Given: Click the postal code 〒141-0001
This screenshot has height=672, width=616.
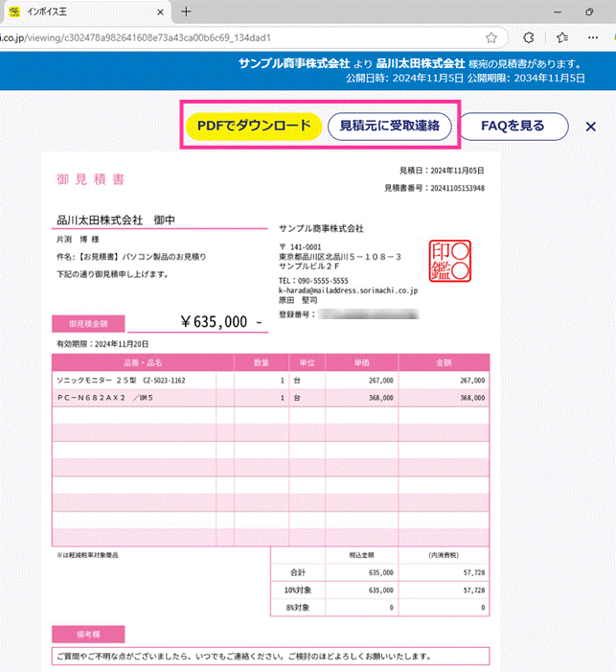Looking at the screenshot, I should pyautogui.click(x=300, y=247).
